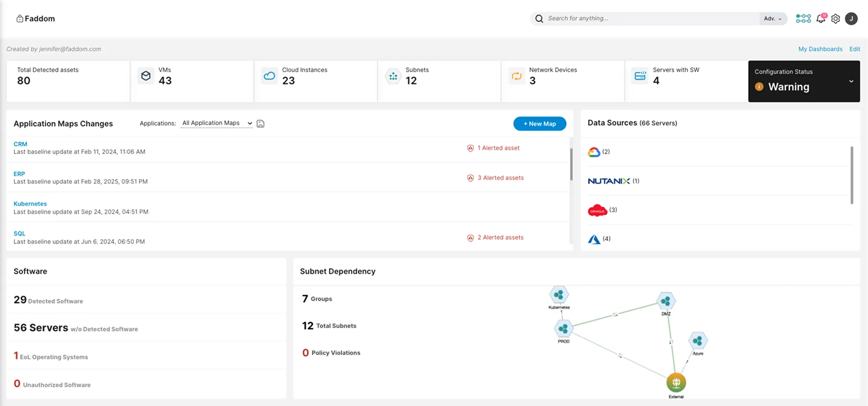Open the SQL application map
Image resolution: width=868 pixels, height=406 pixels.
19,234
